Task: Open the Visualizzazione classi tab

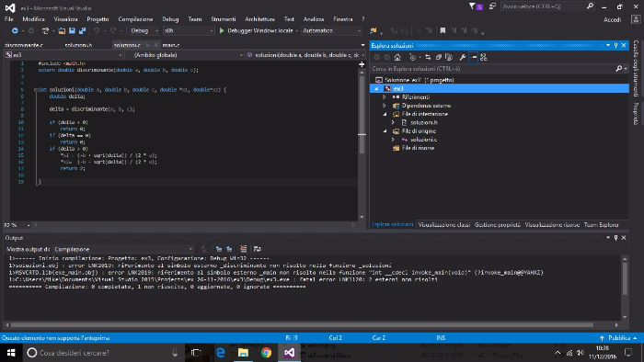Action: (444, 225)
